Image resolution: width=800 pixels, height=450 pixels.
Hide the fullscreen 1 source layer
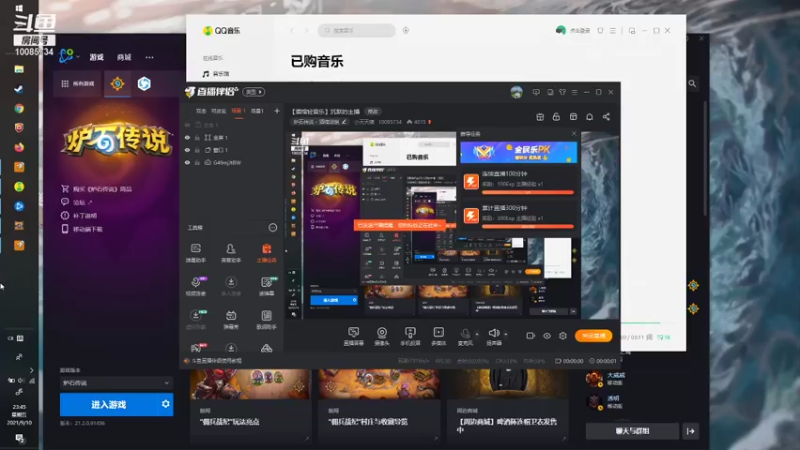187,138
